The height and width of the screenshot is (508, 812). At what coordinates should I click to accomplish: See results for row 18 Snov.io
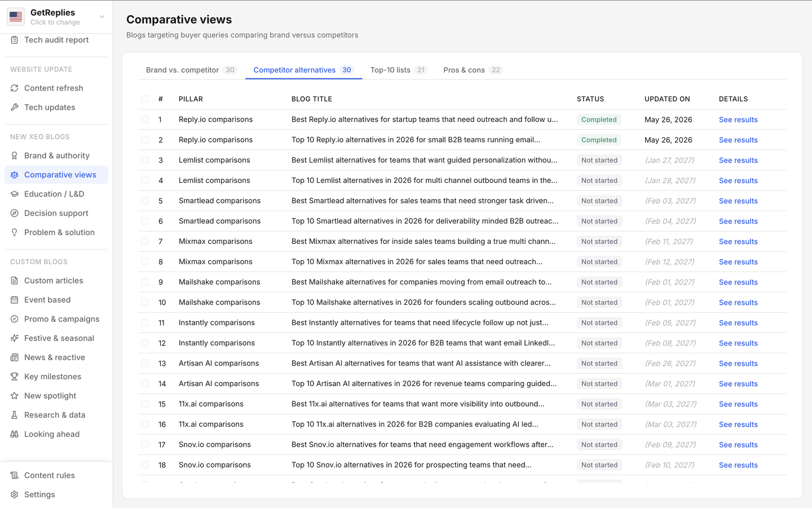pos(738,465)
